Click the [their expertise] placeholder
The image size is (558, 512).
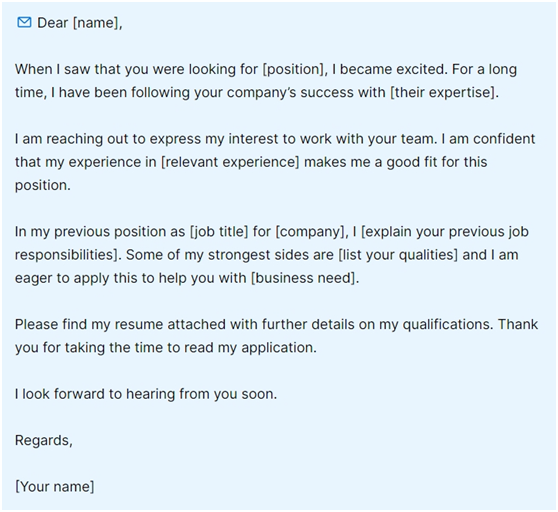click(x=442, y=92)
